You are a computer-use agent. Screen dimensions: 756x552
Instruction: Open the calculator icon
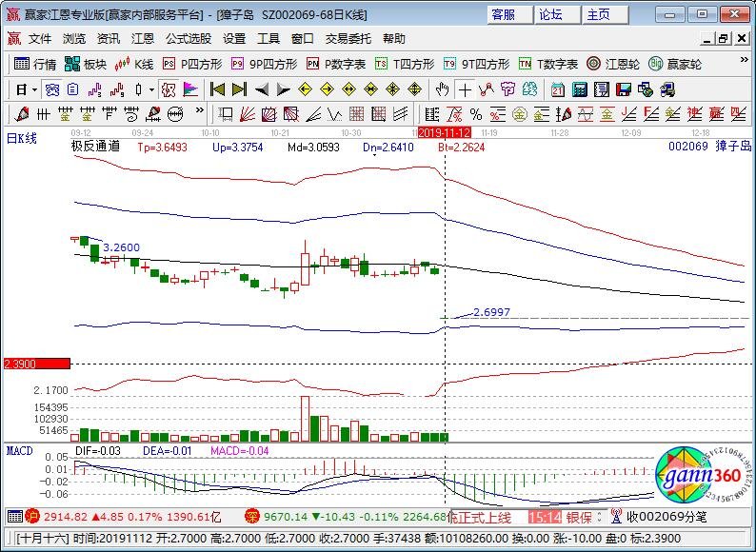coord(580,89)
